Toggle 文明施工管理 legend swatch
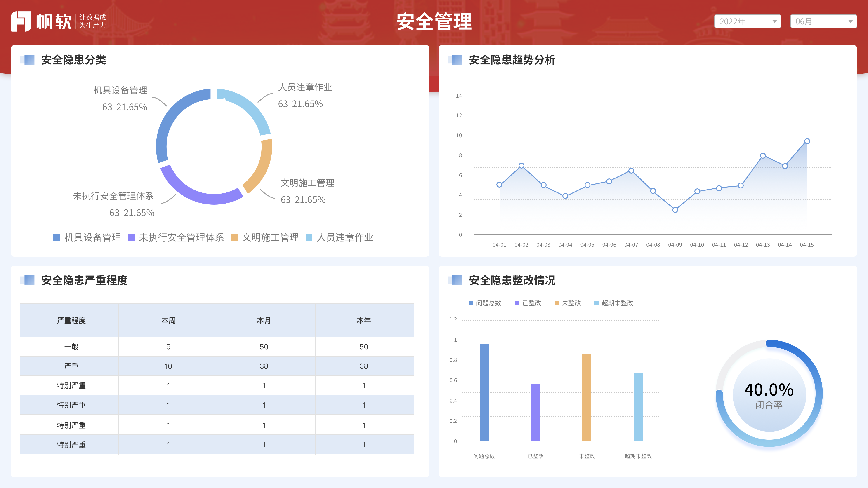The width and height of the screenshot is (868, 488). click(234, 237)
